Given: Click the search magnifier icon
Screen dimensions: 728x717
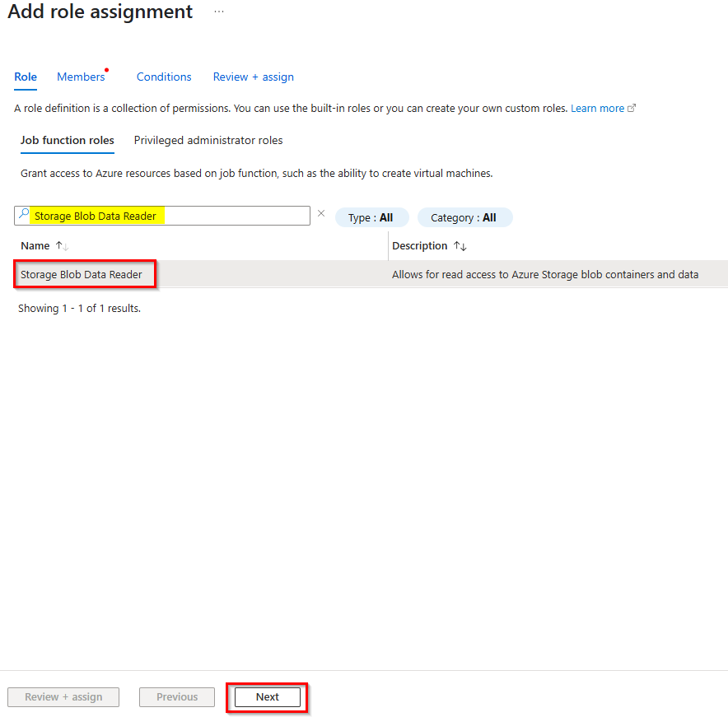Looking at the screenshot, I should click(x=23, y=215).
